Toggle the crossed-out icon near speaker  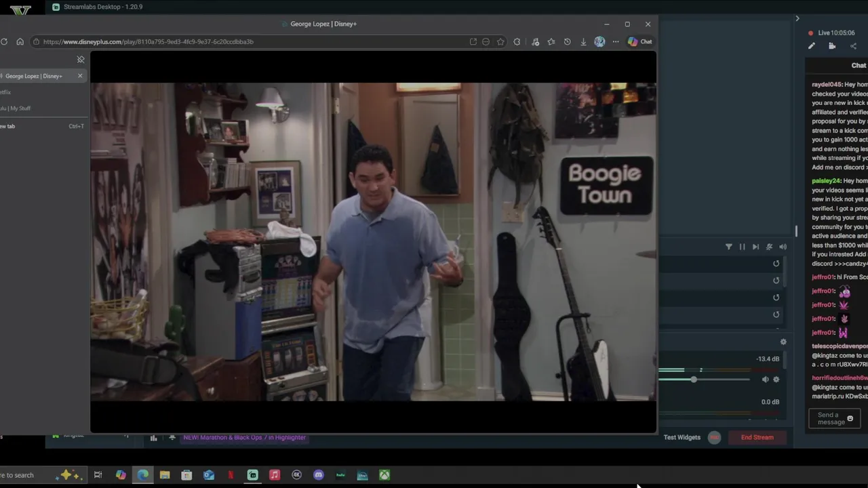(x=769, y=247)
